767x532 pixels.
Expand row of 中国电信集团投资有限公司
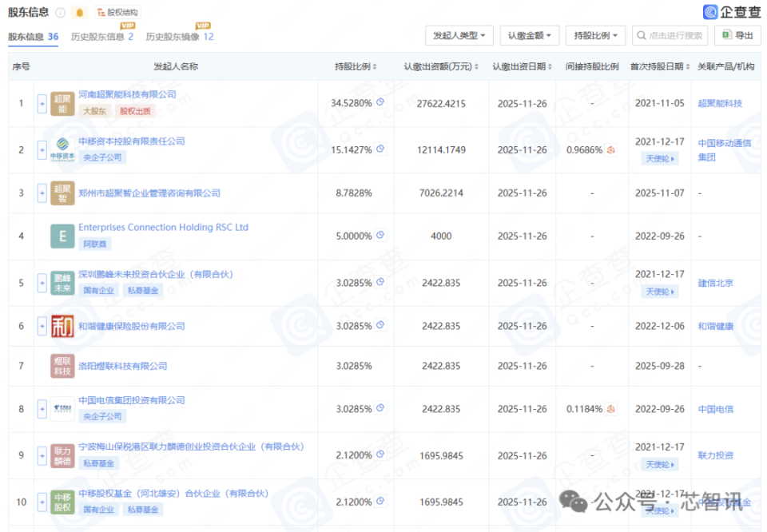pos(42,409)
